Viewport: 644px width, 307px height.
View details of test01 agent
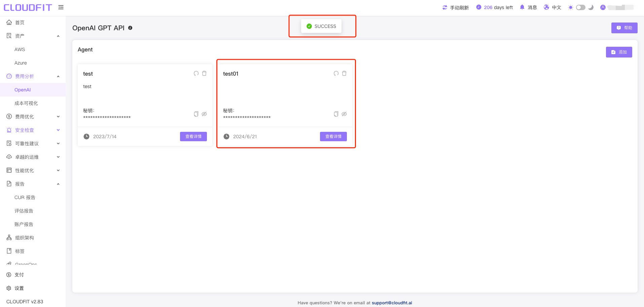coord(333,137)
